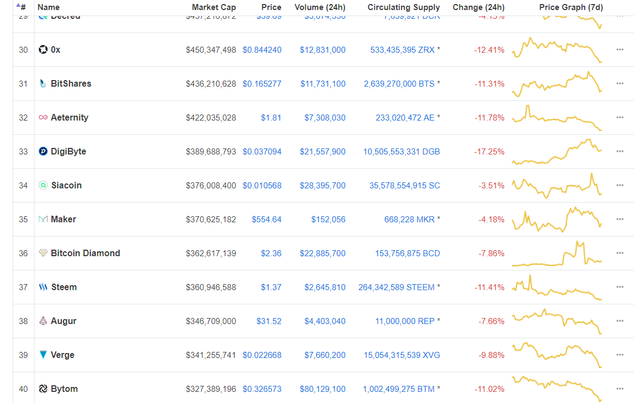
Task: Open more options menu for Aeternity row
Action: click(620, 118)
